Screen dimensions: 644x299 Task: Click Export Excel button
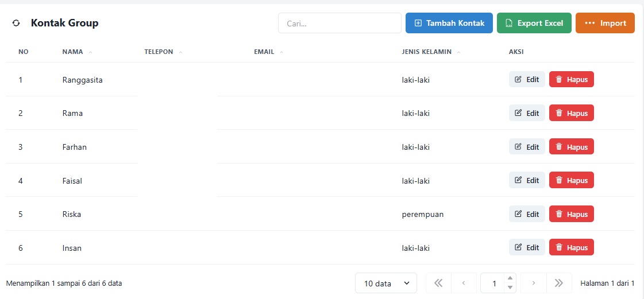coord(534,23)
